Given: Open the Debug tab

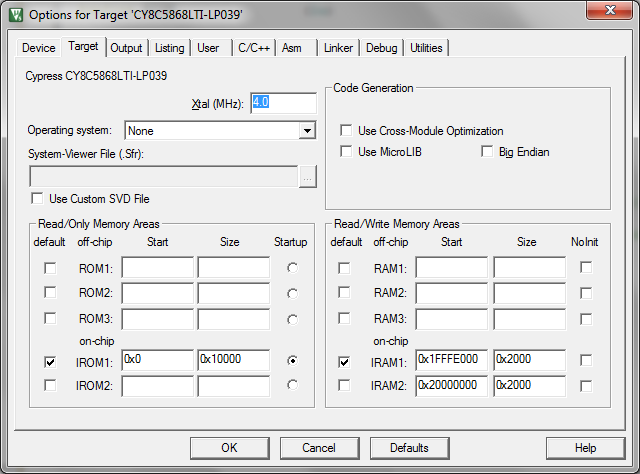Looking at the screenshot, I should pos(382,48).
